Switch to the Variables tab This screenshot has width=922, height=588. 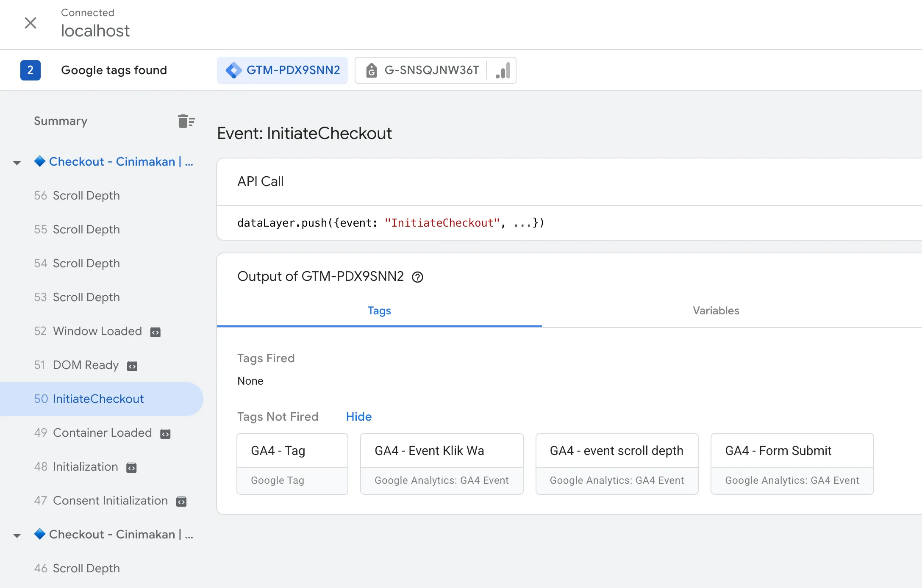[x=716, y=311]
